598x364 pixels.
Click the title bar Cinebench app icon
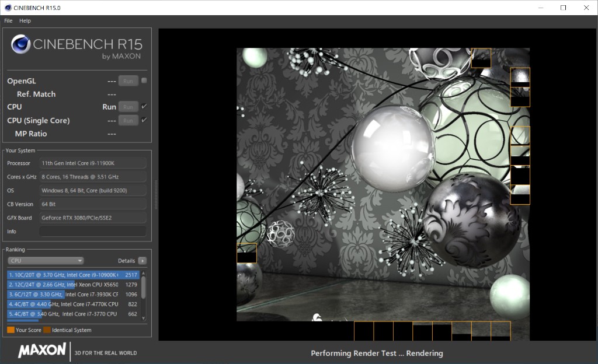click(x=7, y=8)
